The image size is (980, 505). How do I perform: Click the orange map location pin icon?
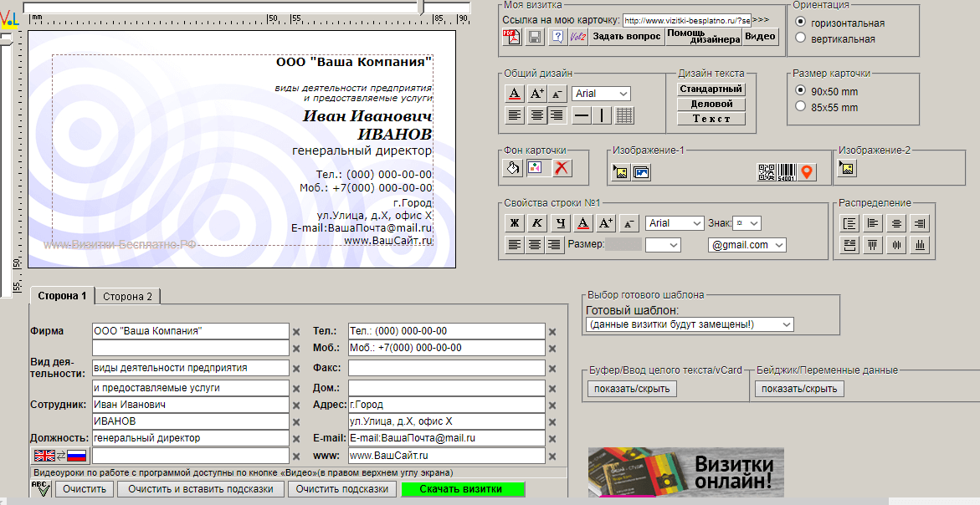[x=807, y=171]
